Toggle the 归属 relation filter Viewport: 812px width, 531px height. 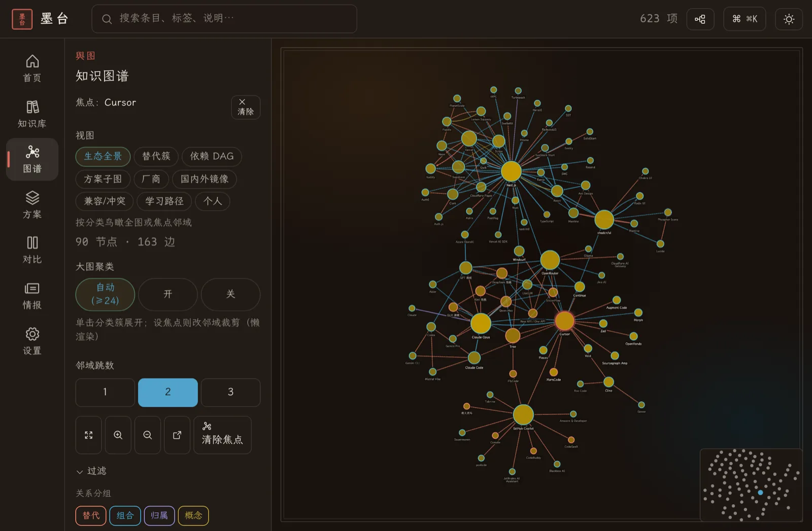click(x=159, y=516)
